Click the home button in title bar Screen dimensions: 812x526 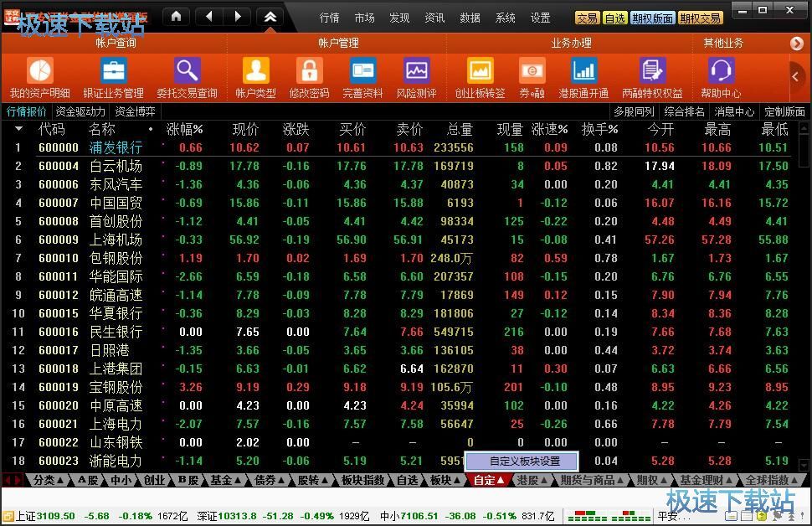click(176, 16)
